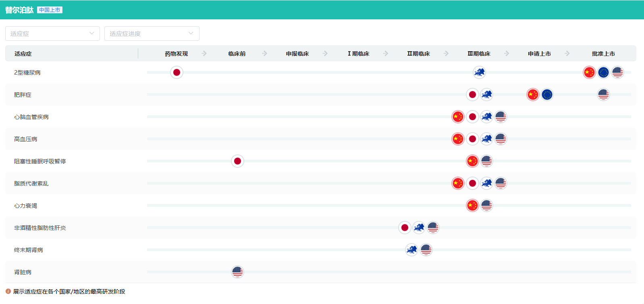The image size is (644, 304).
Task: Click the Ⅰ期临床 stage column header
Action: [x=358, y=54]
